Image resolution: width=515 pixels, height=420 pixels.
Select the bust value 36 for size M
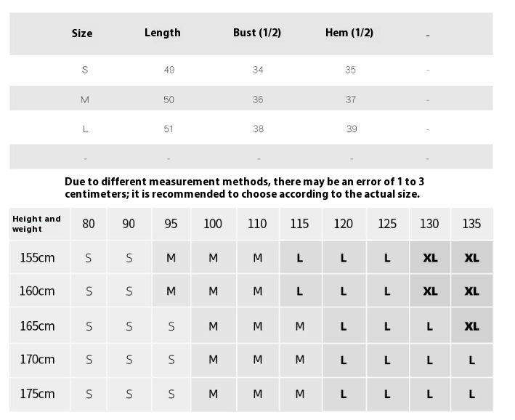coord(258,100)
